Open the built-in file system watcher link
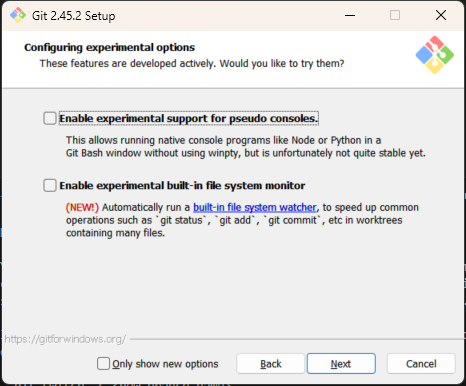The image size is (466, 386). pyautogui.click(x=255, y=207)
